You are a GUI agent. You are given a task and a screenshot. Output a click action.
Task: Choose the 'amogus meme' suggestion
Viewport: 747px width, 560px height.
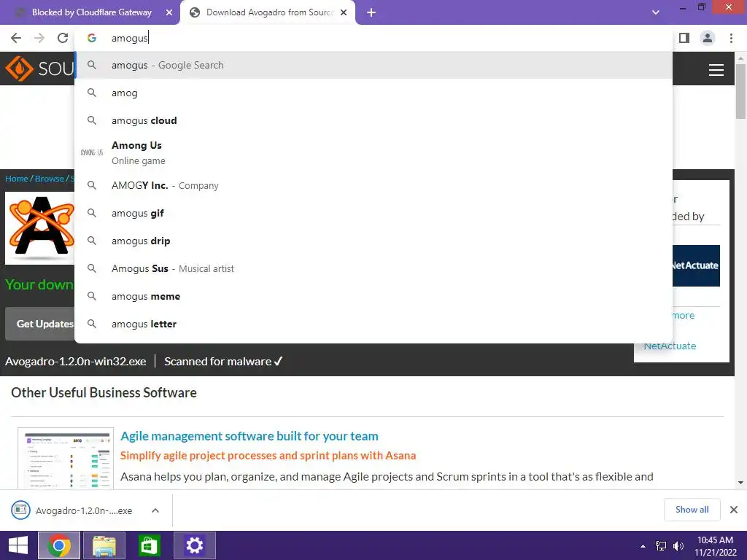coord(374,296)
